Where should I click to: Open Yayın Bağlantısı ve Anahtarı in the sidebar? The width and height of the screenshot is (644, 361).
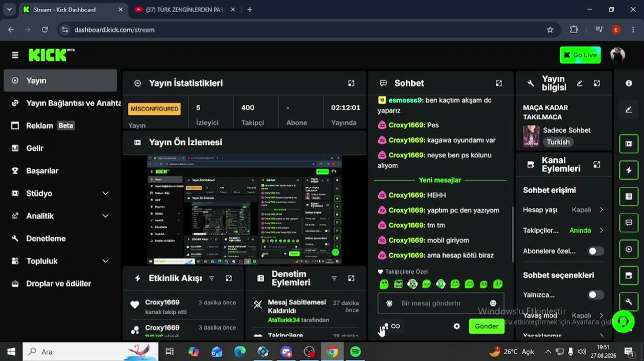coord(61,103)
